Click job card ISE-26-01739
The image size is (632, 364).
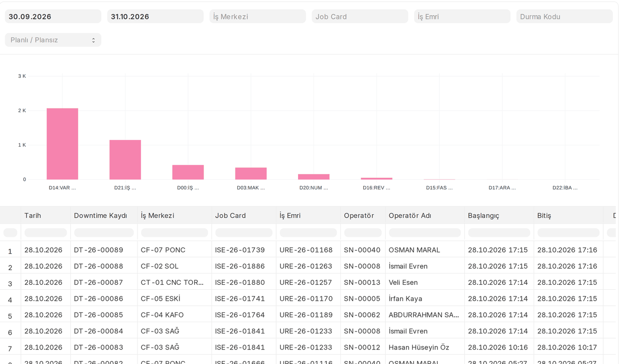tap(240, 250)
